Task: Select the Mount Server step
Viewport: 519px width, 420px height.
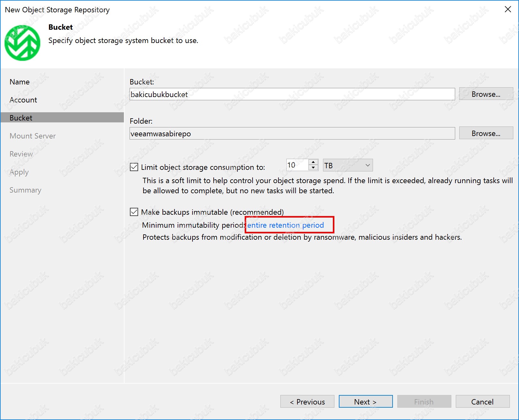Action: (33, 136)
